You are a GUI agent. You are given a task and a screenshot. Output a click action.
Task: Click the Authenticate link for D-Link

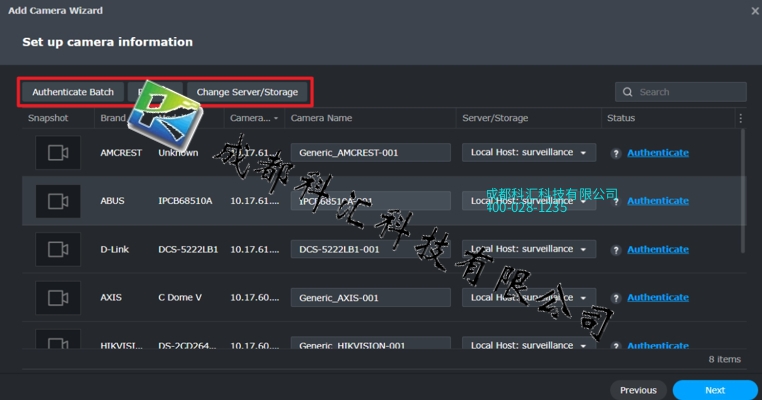tap(658, 249)
